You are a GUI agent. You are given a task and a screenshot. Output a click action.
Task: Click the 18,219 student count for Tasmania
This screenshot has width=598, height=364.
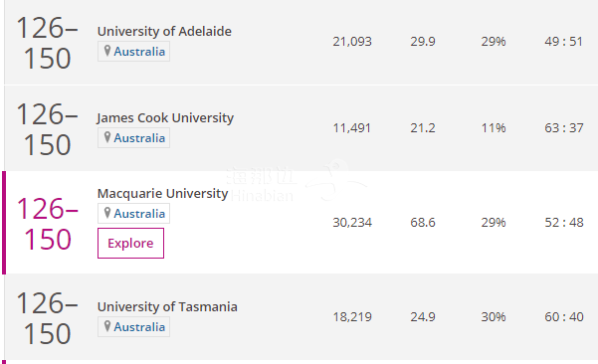click(352, 316)
